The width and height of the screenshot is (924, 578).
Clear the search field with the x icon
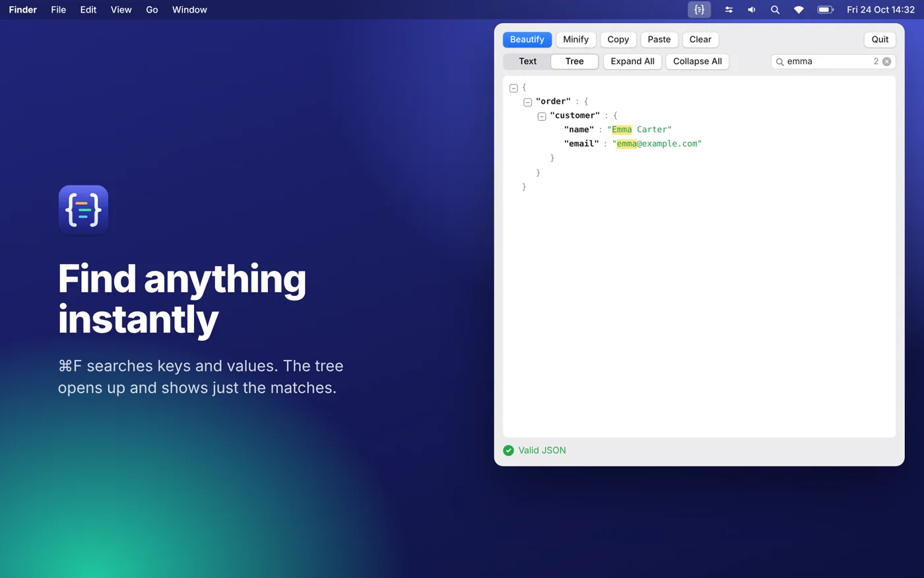tap(886, 61)
